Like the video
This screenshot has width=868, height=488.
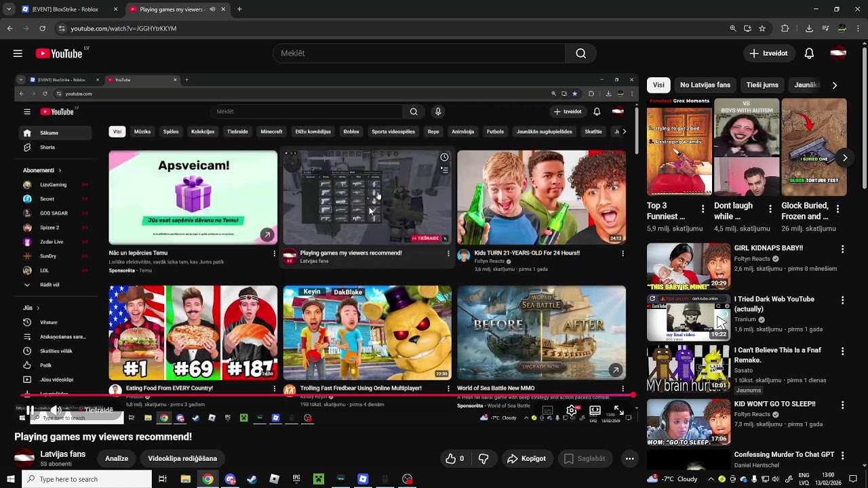coord(455,459)
